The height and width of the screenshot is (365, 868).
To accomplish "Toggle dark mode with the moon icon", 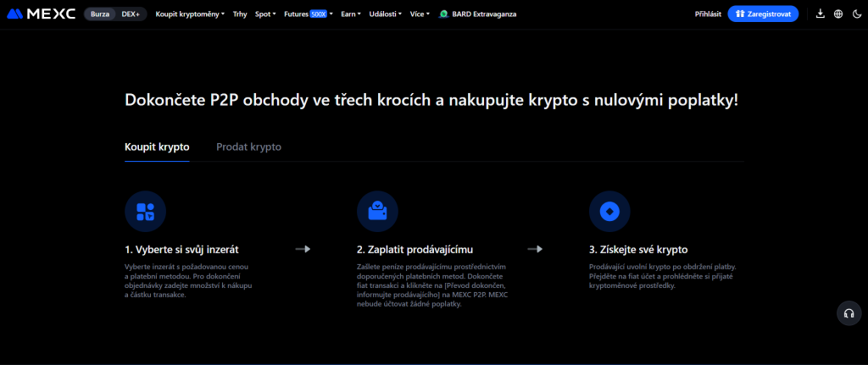I will 856,14.
